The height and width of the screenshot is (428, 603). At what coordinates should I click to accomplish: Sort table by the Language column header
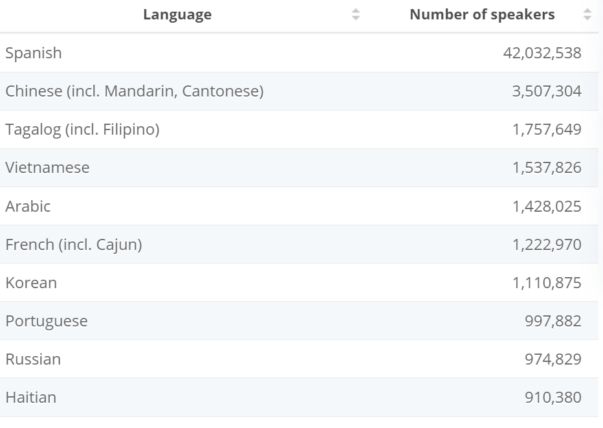pyautogui.click(x=177, y=15)
